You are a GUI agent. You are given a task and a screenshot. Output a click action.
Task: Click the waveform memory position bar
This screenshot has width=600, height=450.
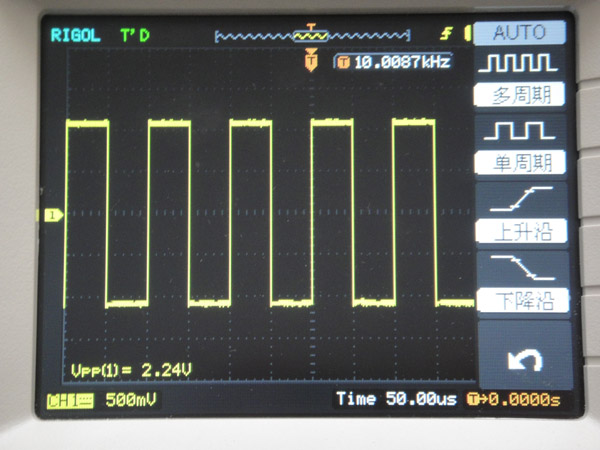click(312, 36)
